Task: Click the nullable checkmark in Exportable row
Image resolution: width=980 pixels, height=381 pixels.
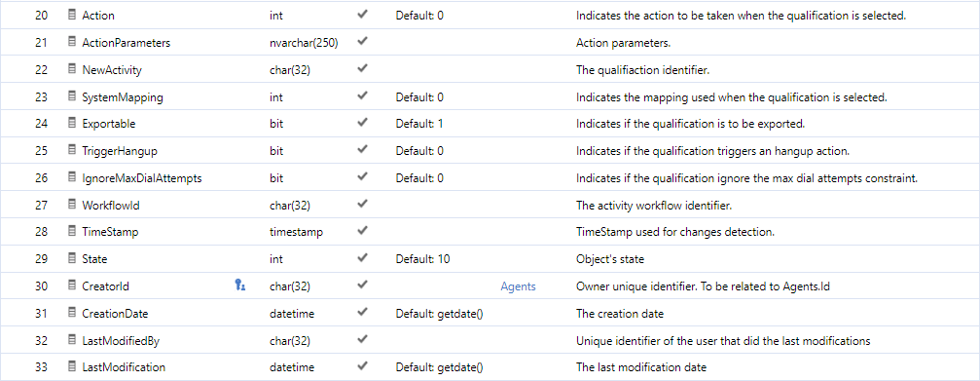Action: coord(362,123)
